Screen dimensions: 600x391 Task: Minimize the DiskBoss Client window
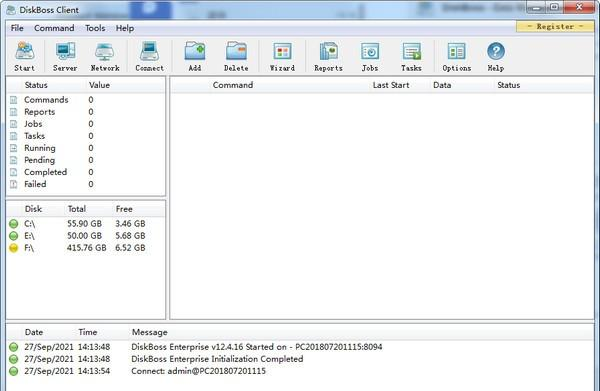[536, 7]
